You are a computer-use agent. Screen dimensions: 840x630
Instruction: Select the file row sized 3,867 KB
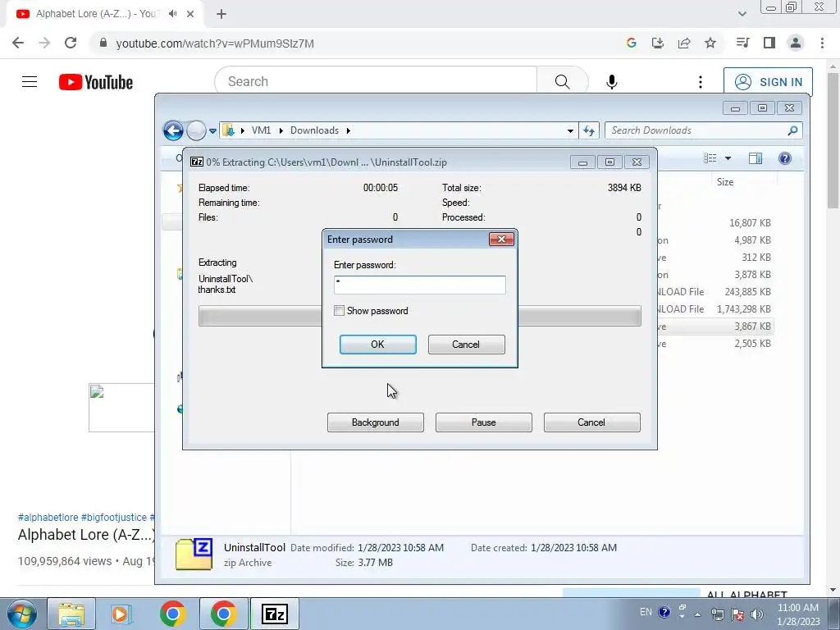(715, 326)
